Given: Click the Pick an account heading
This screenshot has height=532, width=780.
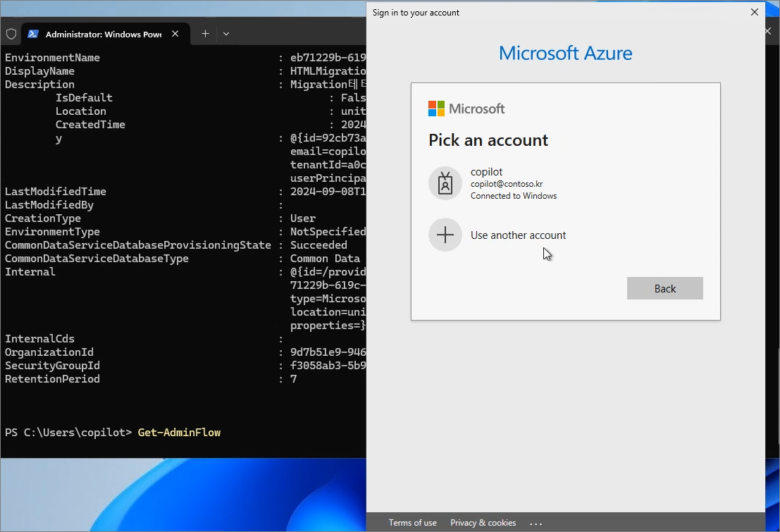Looking at the screenshot, I should click(488, 140).
